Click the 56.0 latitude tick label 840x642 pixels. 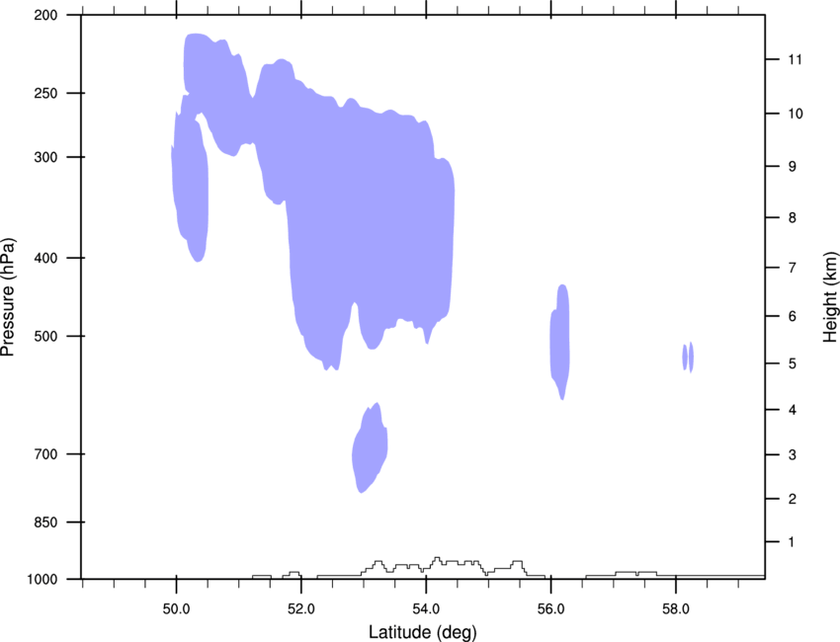coord(550,609)
